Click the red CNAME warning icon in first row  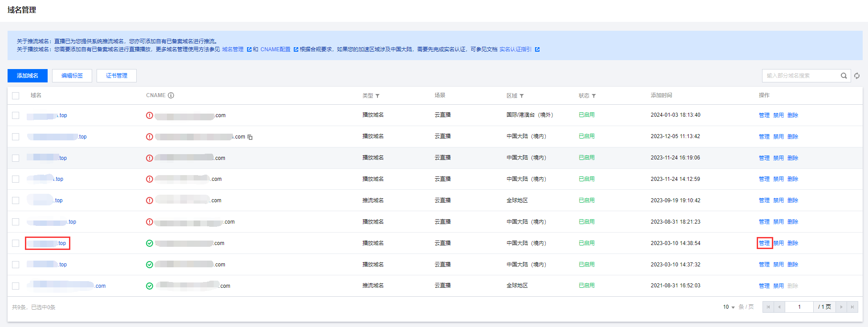(x=150, y=115)
